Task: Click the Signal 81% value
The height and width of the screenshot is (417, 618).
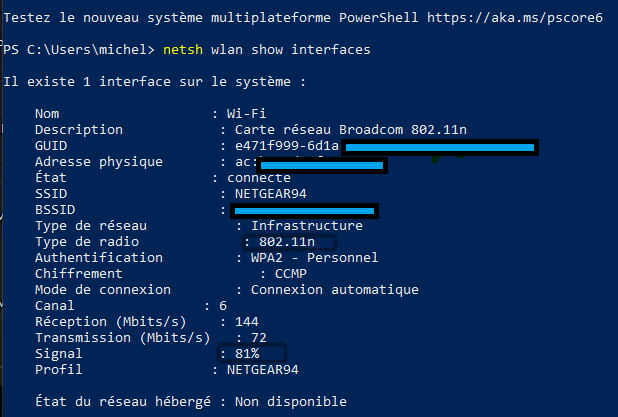Action: click(x=247, y=354)
